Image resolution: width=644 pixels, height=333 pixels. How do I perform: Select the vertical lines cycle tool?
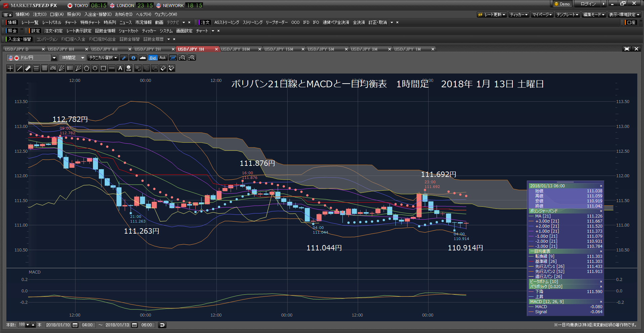click(x=70, y=68)
